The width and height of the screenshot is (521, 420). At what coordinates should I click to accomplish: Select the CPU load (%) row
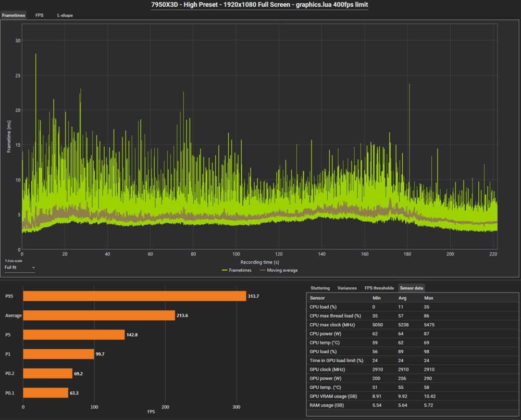[x=324, y=308]
